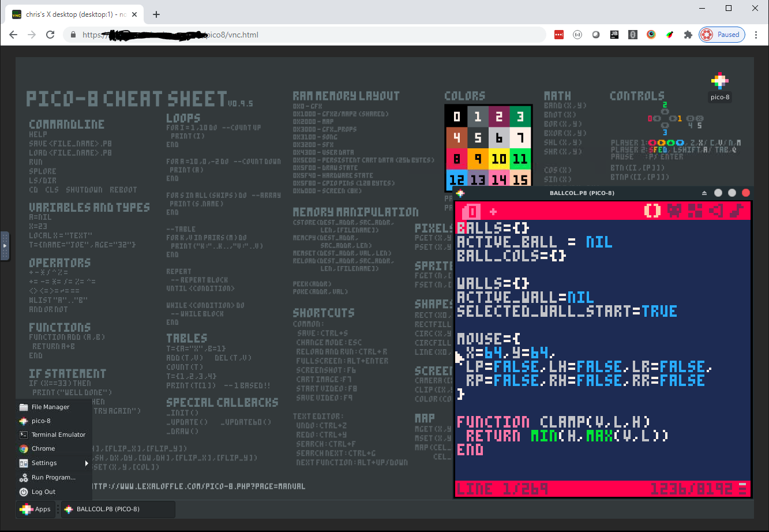This screenshot has width=769, height=532.
Task: Click the lines icon at bottom right of editor
Action: (742, 488)
